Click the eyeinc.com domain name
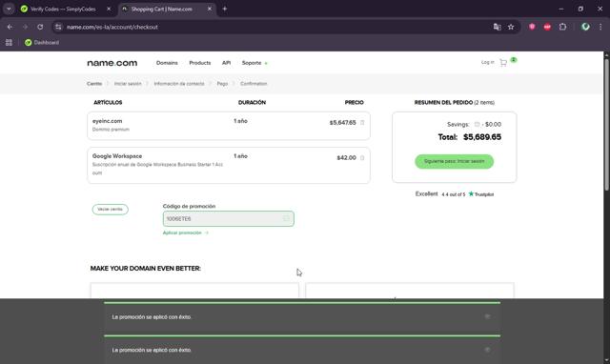This screenshot has height=364, width=610. tap(107, 121)
